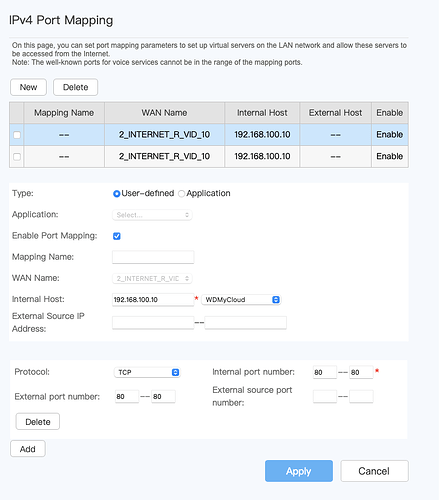The width and height of the screenshot is (440, 500).
Task: Select 2_INTERNET_R_VID_10 in the highlighted row
Action: pyautogui.click(x=164, y=135)
